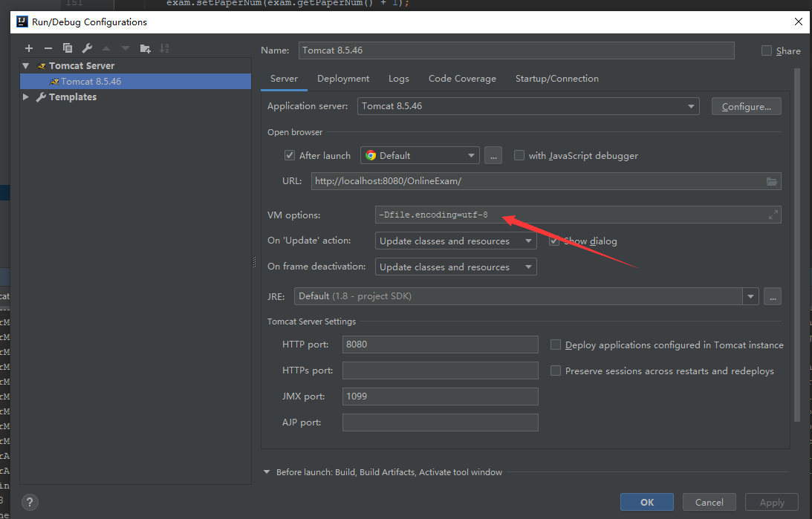Image resolution: width=812 pixels, height=519 pixels.
Task: Click the folder icon in URL field
Action: pyautogui.click(x=772, y=181)
